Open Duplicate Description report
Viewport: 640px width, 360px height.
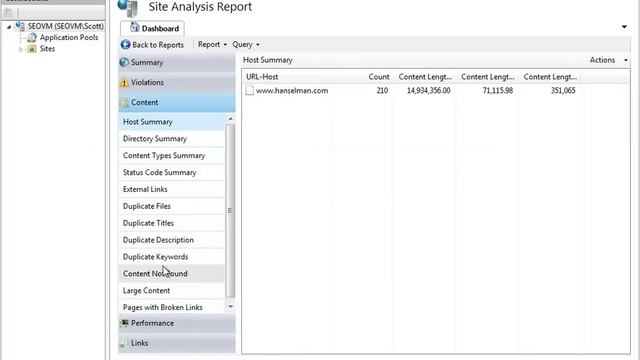pos(171,240)
